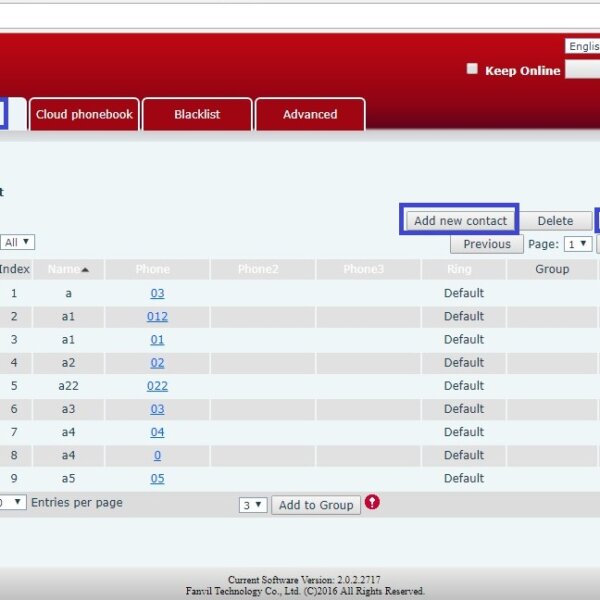Switch to the Cloud phonebook tab
Viewport: 600px width, 600px height.
click(84, 114)
